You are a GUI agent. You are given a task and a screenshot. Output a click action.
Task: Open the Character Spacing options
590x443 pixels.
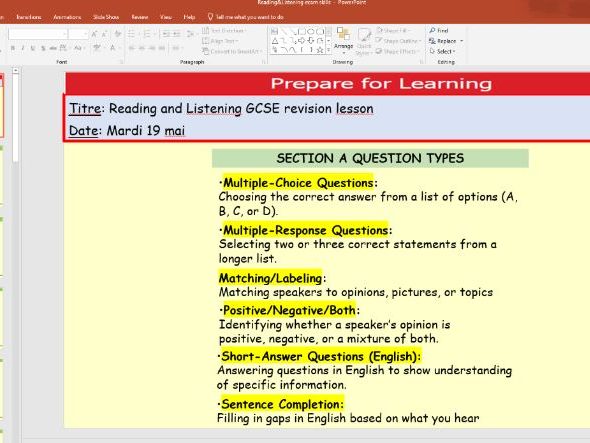point(64,48)
